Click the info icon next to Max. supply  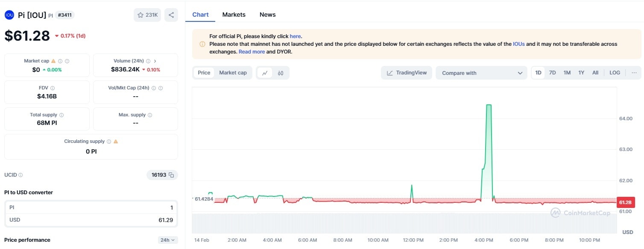150,115
